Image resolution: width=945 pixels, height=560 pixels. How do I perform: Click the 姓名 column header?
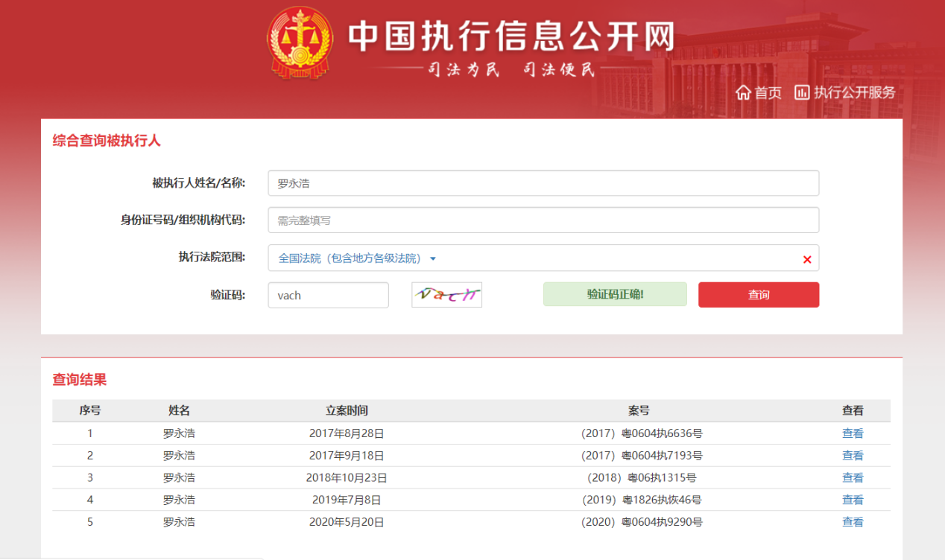pyautogui.click(x=179, y=410)
